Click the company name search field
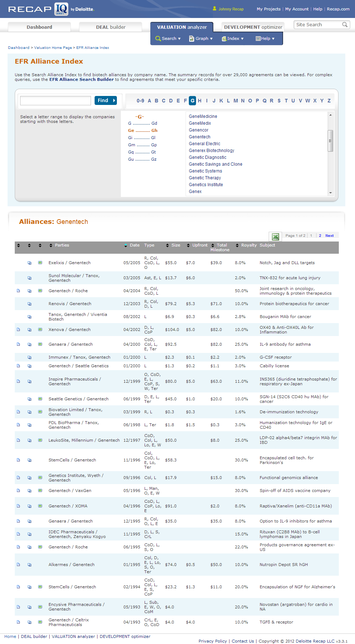The width and height of the screenshot is (355, 644). [x=55, y=101]
